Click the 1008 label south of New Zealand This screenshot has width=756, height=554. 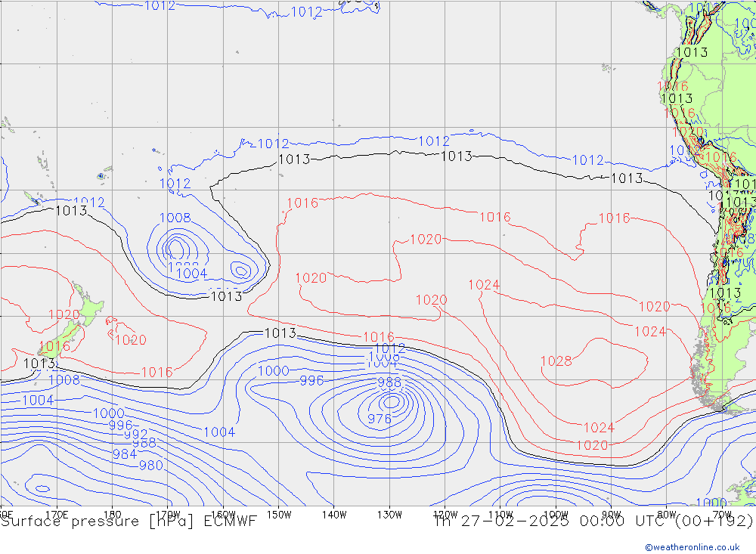[x=64, y=380]
